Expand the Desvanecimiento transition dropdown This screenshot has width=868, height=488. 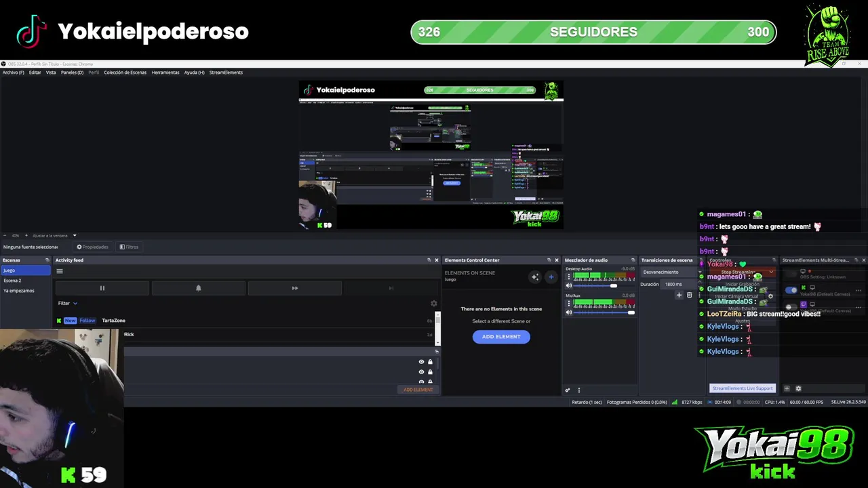tap(670, 272)
